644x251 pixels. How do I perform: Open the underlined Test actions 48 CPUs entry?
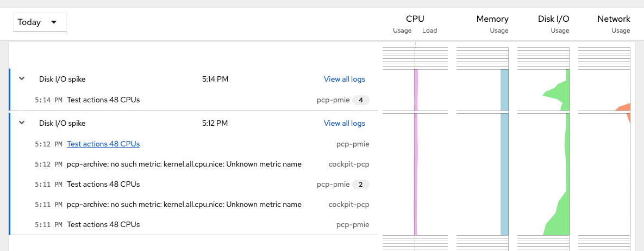tap(103, 144)
